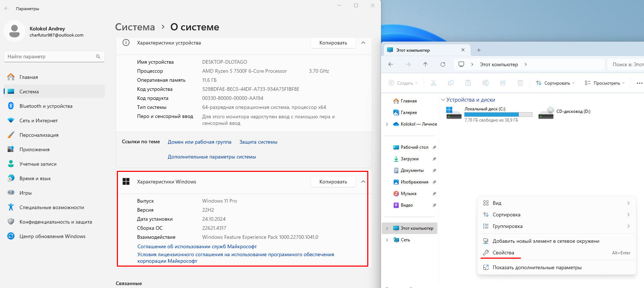
Task: Go back using Settings back arrow
Action: click(7, 8)
